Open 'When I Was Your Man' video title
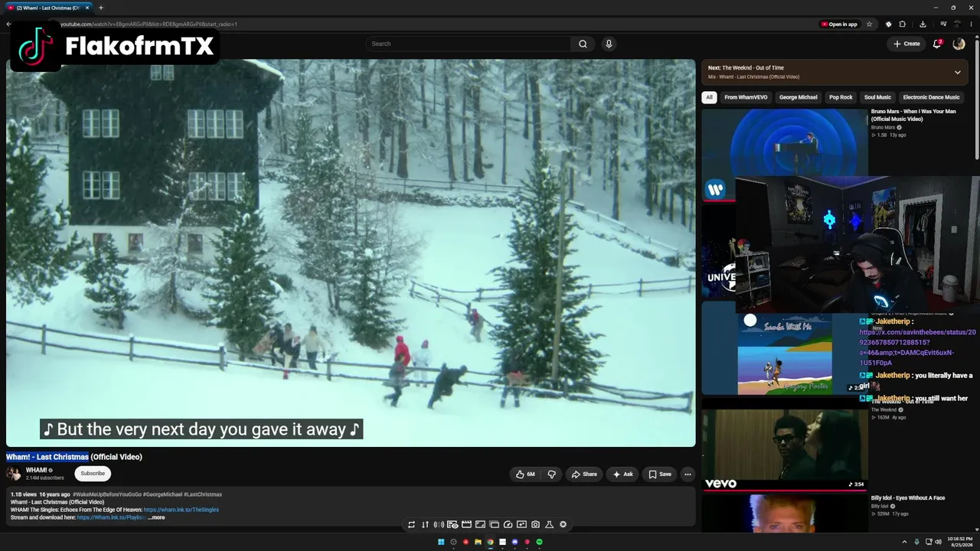The width and height of the screenshot is (980, 551). point(913,115)
